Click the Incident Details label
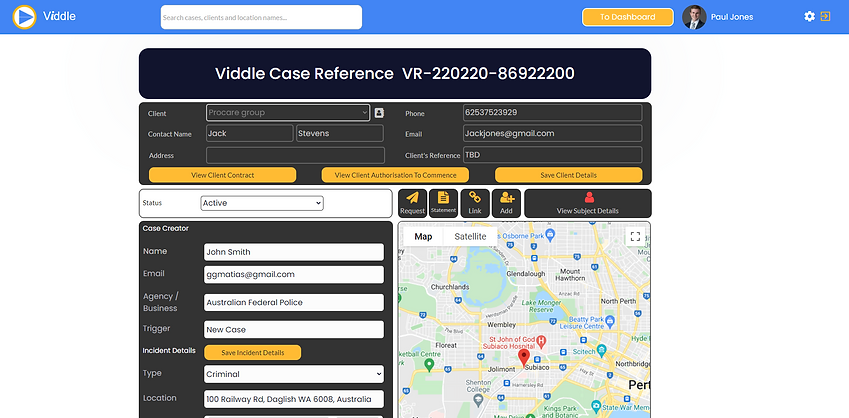 (x=169, y=350)
